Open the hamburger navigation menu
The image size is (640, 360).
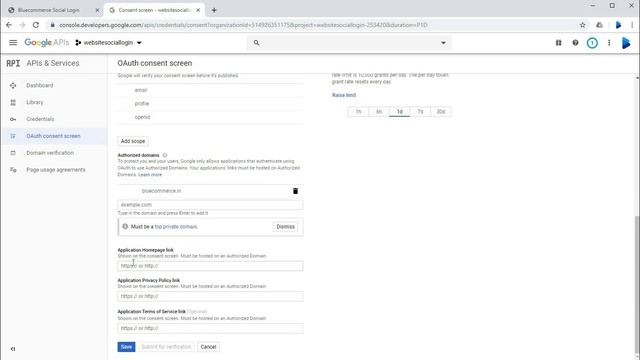tap(13, 42)
